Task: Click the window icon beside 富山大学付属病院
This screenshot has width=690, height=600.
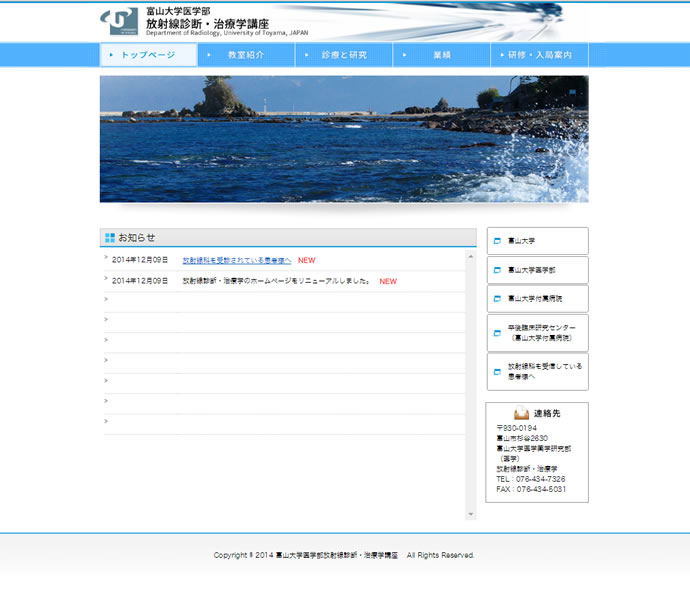Action: (x=497, y=298)
